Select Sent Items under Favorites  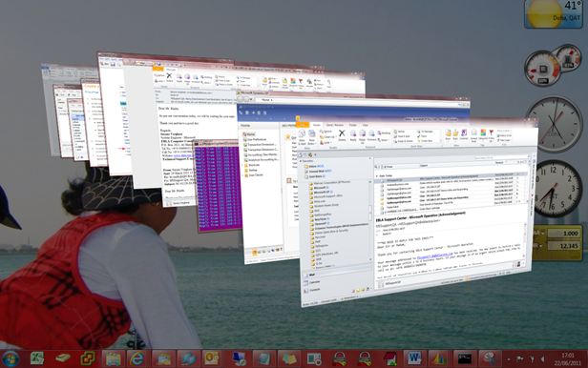(x=315, y=176)
